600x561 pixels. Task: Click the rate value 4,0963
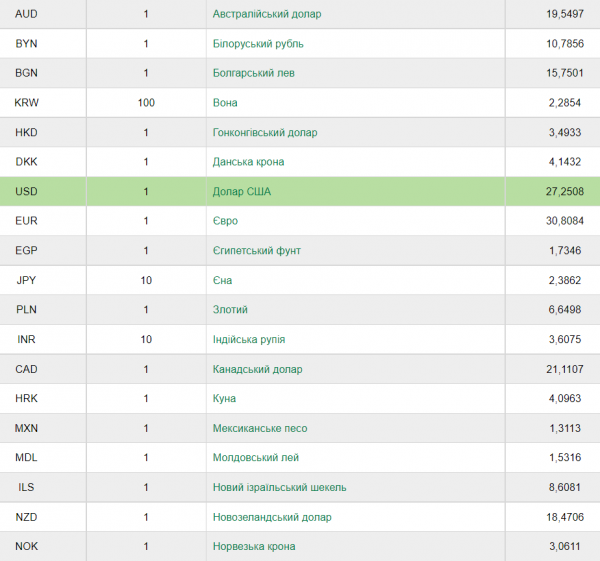[565, 398]
